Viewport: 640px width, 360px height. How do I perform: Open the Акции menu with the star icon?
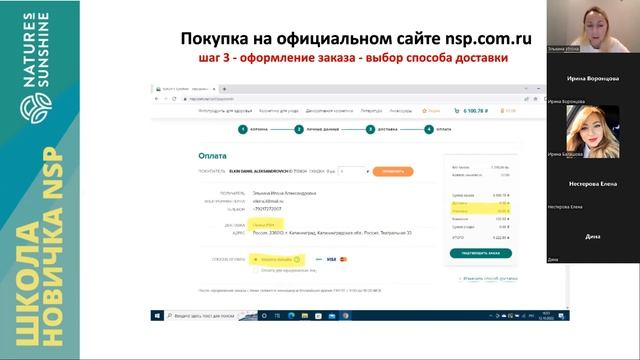431,111
